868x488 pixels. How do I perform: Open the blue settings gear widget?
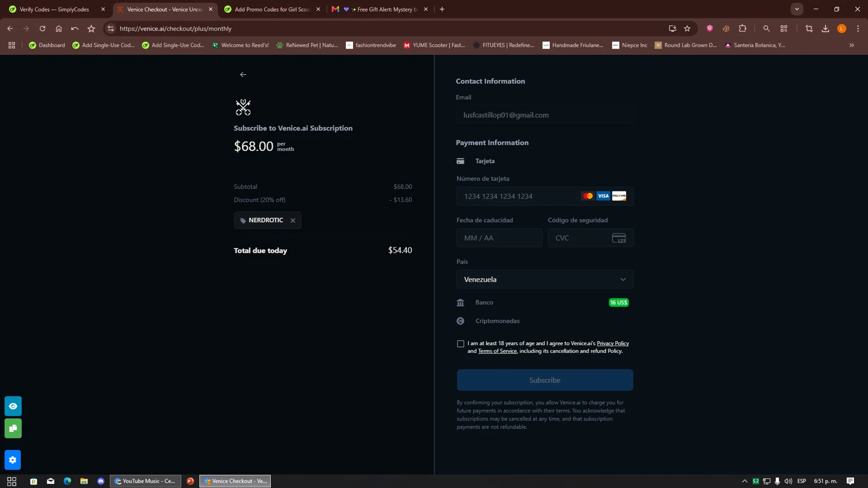pyautogui.click(x=13, y=460)
